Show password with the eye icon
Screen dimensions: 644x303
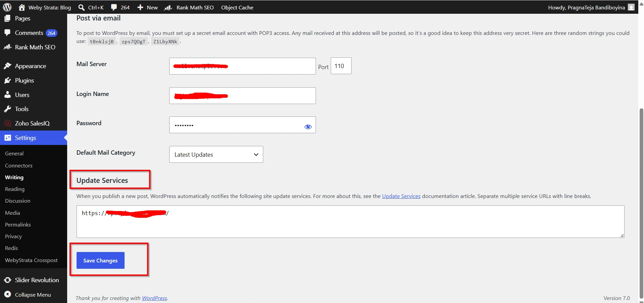308,127
